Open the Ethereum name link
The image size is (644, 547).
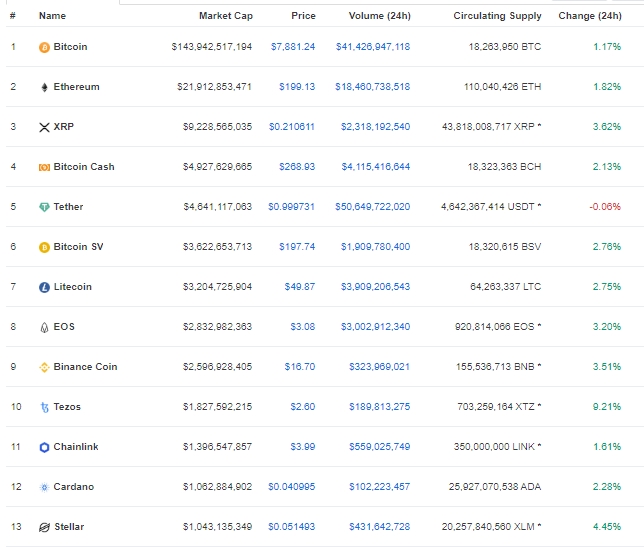(76, 87)
